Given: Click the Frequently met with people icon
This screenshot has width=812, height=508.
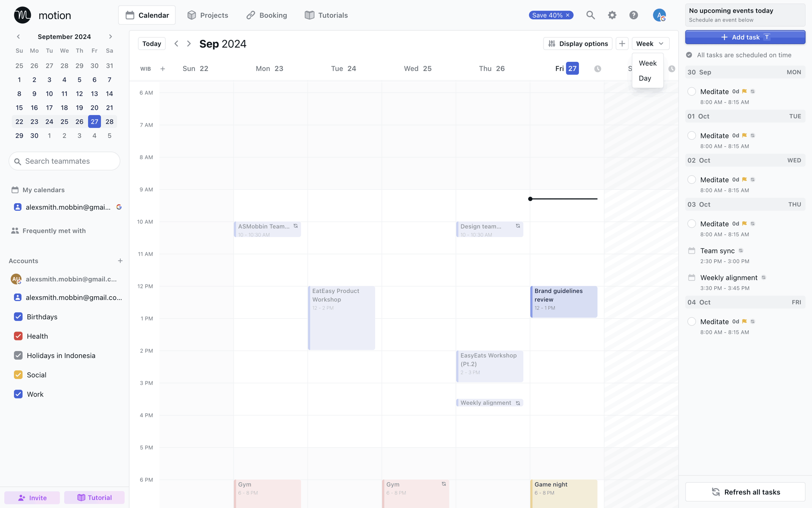Looking at the screenshot, I should coord(15,231).
